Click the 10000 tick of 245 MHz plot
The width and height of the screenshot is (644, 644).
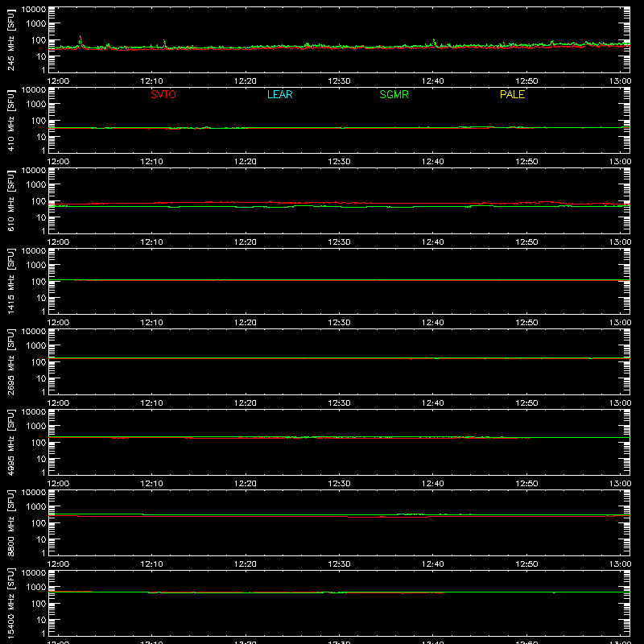point(34,10)
